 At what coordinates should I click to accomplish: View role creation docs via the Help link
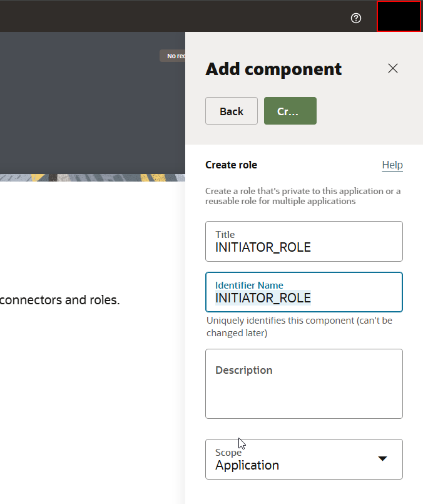pos(392,165)
